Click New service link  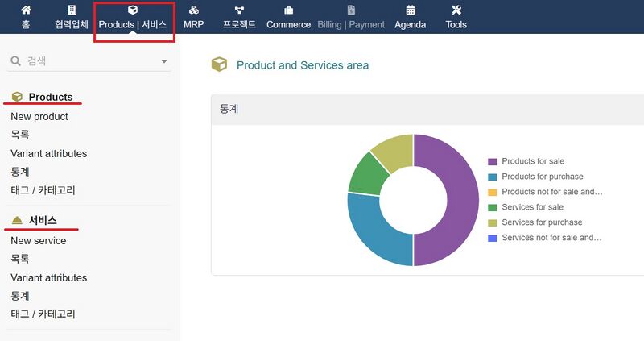[x=39, y=241]
